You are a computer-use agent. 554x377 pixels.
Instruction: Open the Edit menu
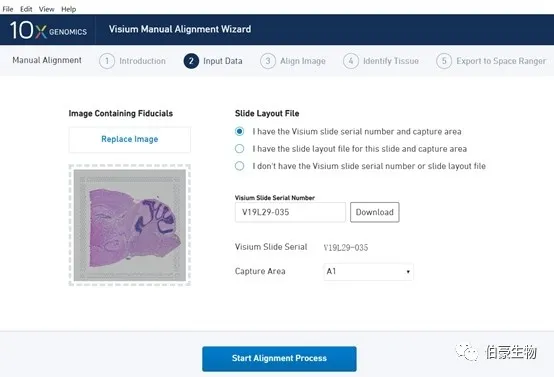(26, 9)
